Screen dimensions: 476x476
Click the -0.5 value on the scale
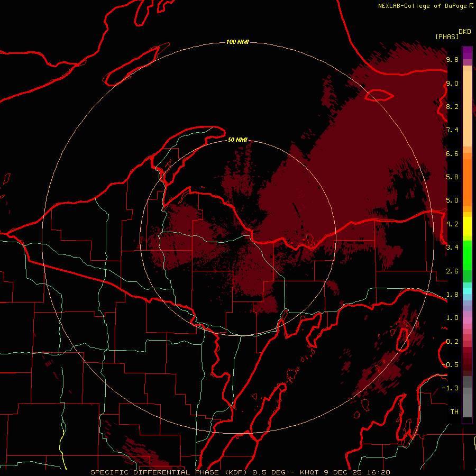pyautogui.click(x=451, y=364)
